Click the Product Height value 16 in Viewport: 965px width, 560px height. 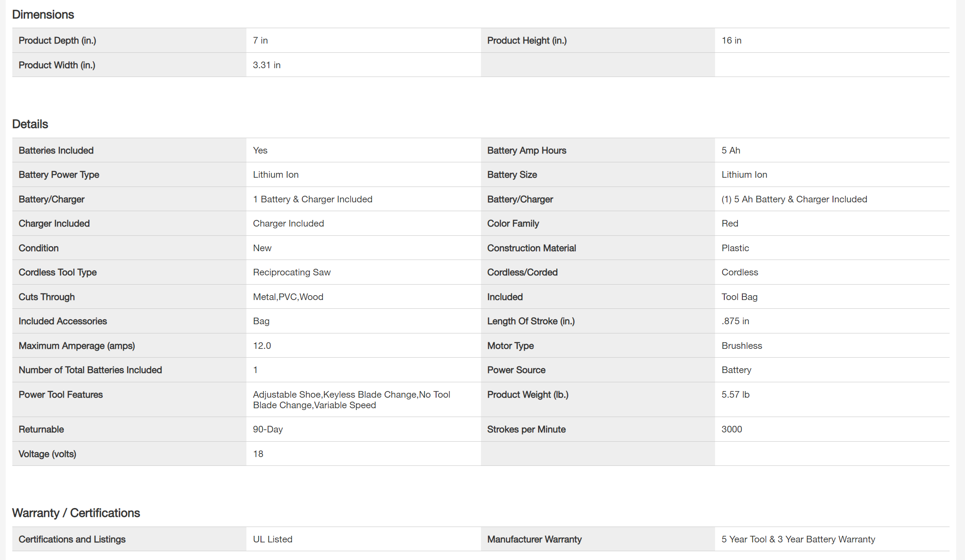[731, 40]
